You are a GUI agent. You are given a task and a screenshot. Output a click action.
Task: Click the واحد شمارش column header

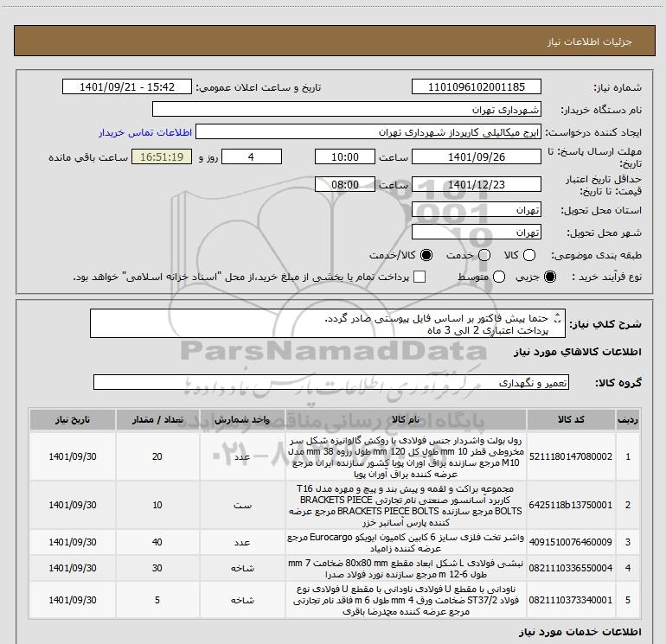point(242,419)
